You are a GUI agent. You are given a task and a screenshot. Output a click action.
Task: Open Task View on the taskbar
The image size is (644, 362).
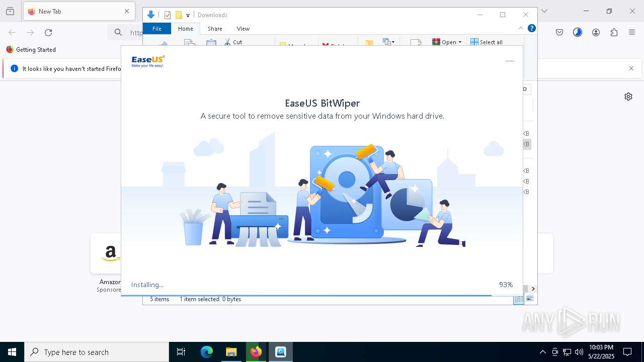click(x=181, y=352)
